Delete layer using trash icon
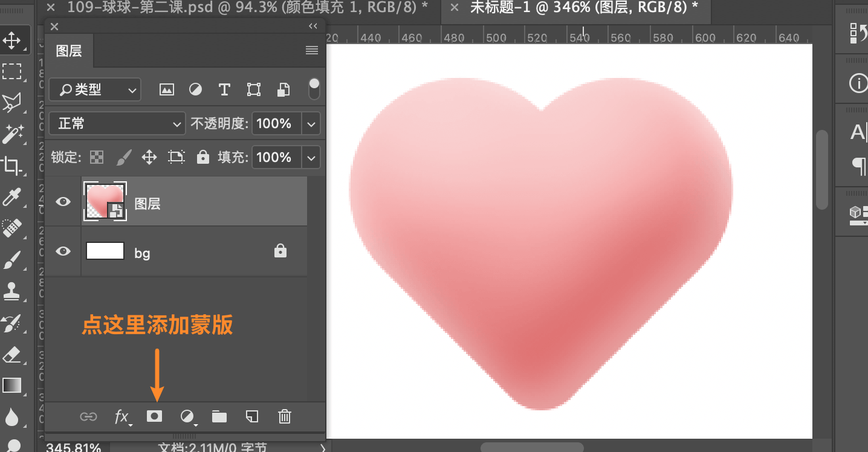The image size is (868, 452). [x=285, y=416]
